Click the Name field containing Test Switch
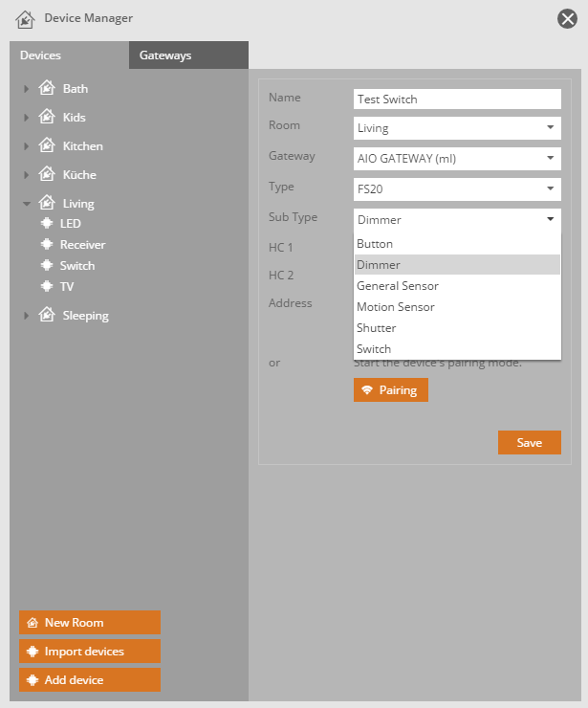 pyautogui.click(x=456, y=99)
